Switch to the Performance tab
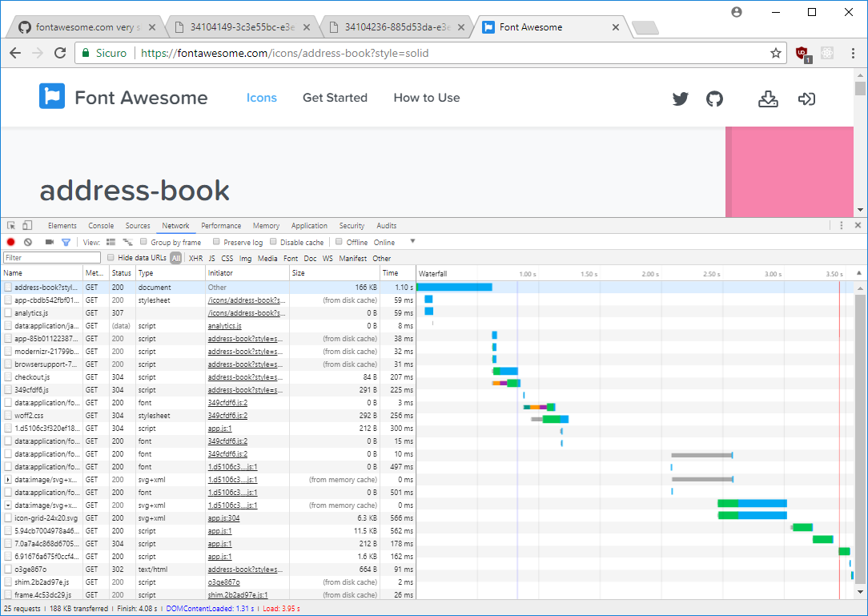868x616 pixels. [x=221, y=225]
